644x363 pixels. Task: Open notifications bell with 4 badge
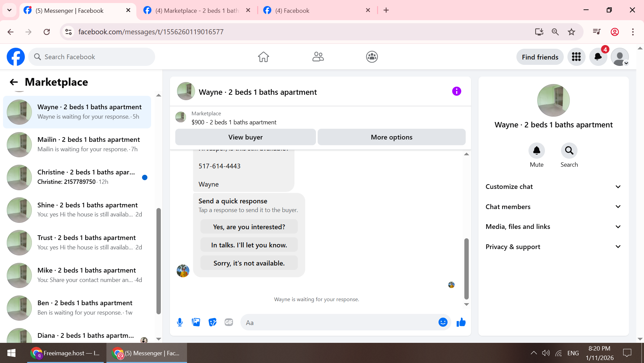598,57
